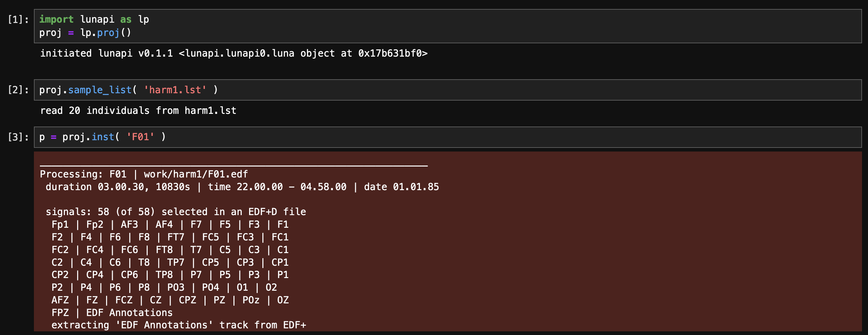Click the FC2 channel name in output
Image resolution: width=868 pixels, height=335 pixels.
point(60,250)
